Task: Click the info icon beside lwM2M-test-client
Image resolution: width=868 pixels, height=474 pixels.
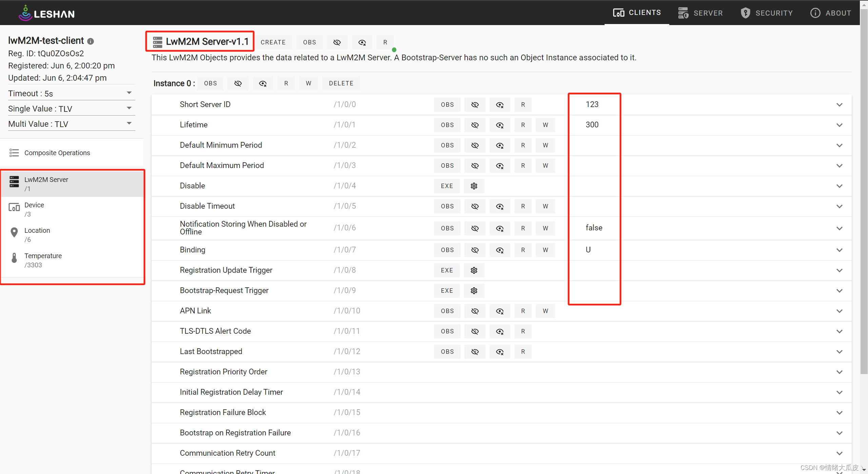Action: click(90, 41)
